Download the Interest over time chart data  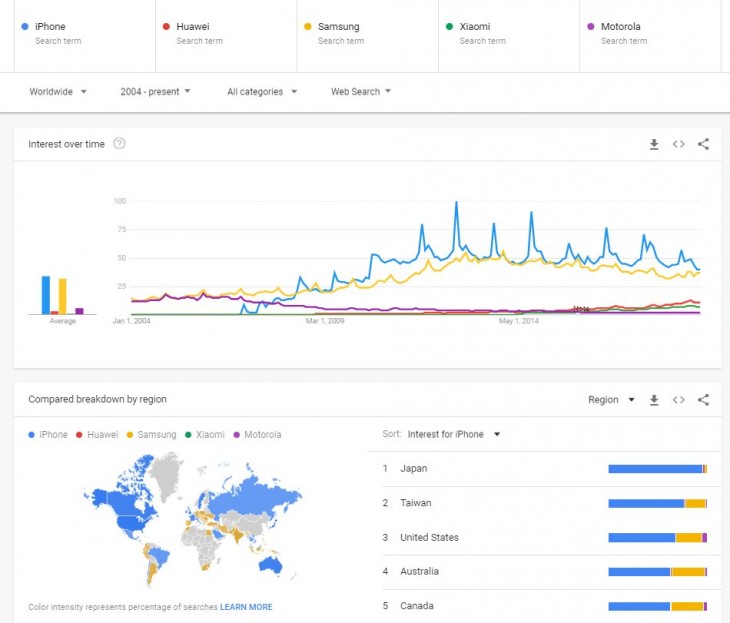click(x=654, y=144)
